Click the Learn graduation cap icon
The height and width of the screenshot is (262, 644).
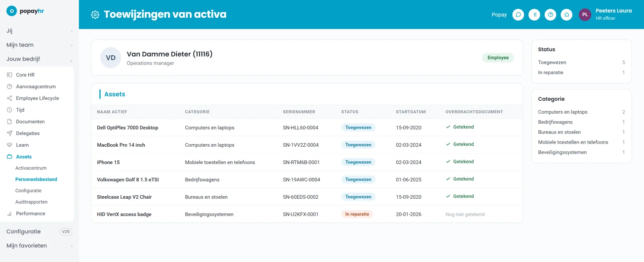coord(10,145)
